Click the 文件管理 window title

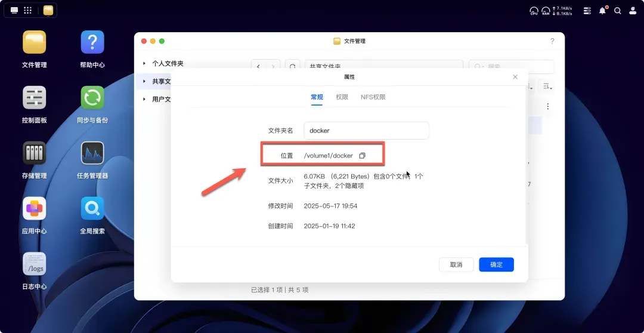tap(355, 41)
